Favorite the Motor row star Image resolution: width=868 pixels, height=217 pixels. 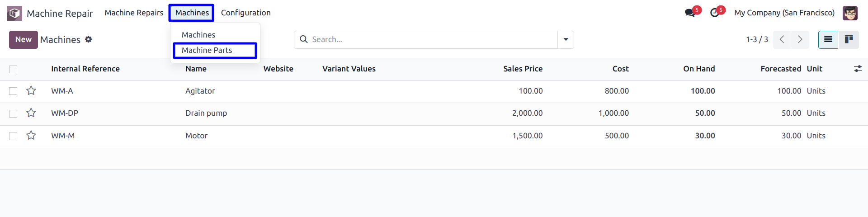tap(31, 136)
